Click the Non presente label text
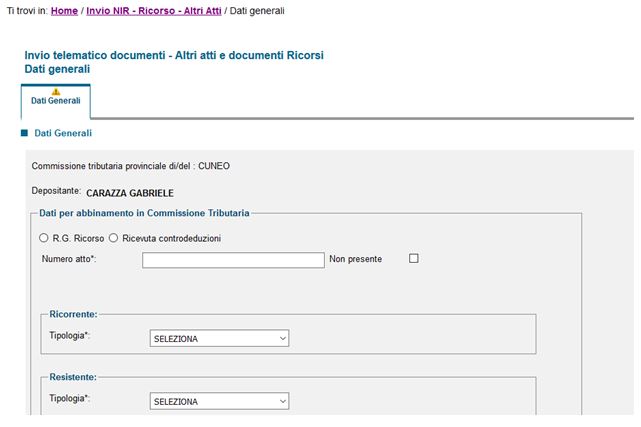This screenshot has width=641, height=427. pyautogui.click(x=356, y=259)
